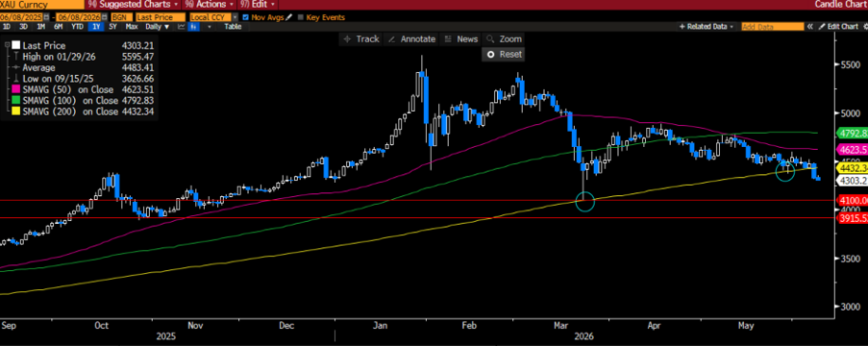The height and width of the screenshot is (346, 868).
Task: Select the 1Y time range
Action: tap(96, 27)
